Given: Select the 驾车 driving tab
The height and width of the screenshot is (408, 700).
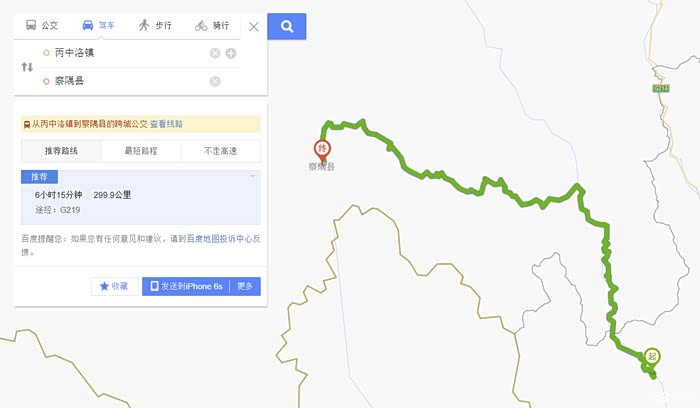Looking at the screenshot, I should (99, 25).
